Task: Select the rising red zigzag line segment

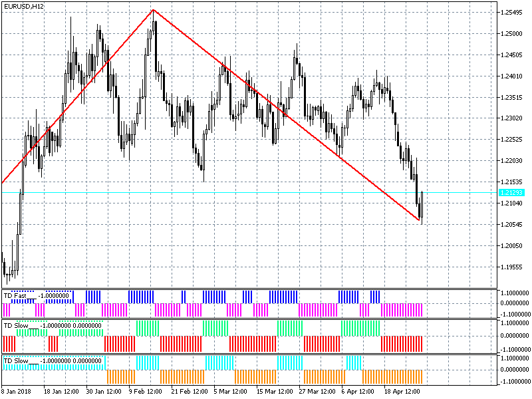Action: (x=78, y=96)
